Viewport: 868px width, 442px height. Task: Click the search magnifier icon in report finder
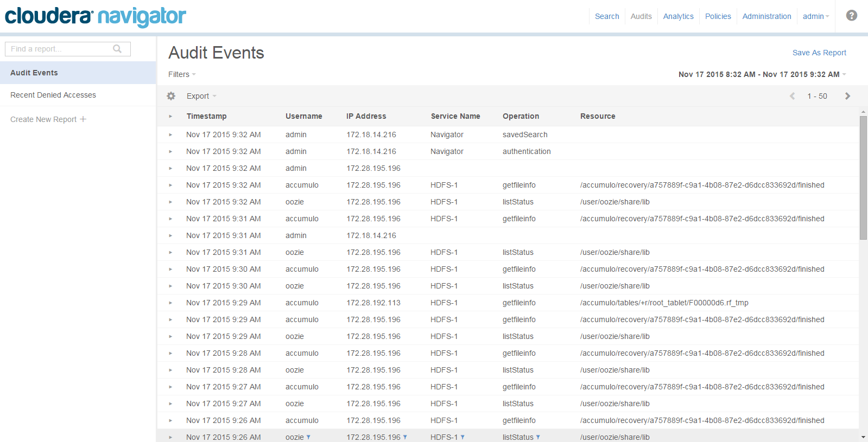(x=117, y=49)
